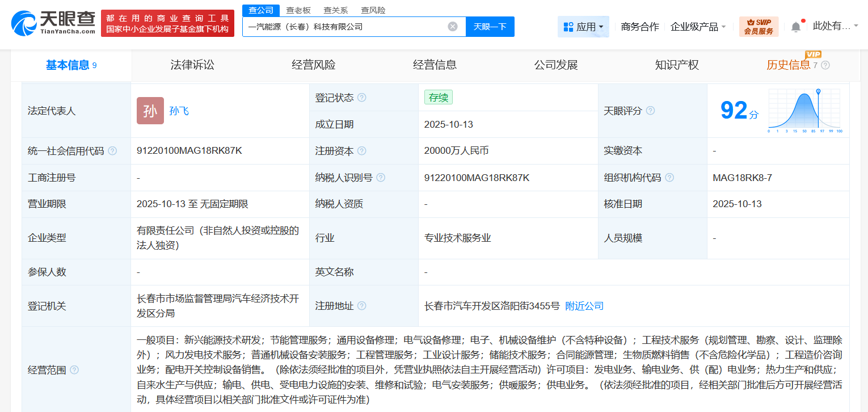Open the notification bell
The height and width of the screenshot is (412, 868).
pyautogui.click(x=795, y=26)
